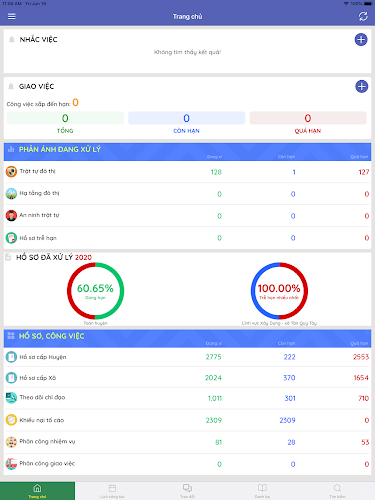Check the battery indicator in status bar

coord(368,3)
